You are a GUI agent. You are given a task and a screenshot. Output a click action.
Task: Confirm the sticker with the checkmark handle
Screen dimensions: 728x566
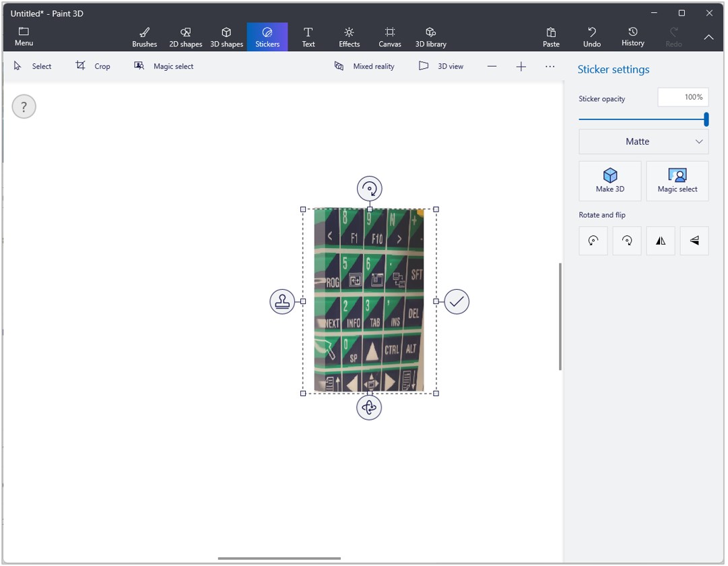(x=457, y=301)
